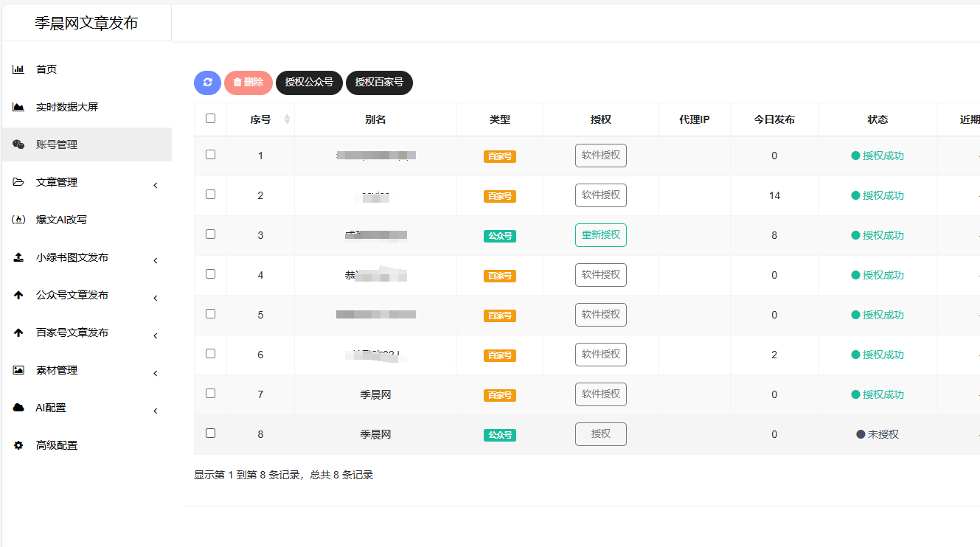Expand the 小绿书图文发布 submenu arrow

tap(156, 260)
